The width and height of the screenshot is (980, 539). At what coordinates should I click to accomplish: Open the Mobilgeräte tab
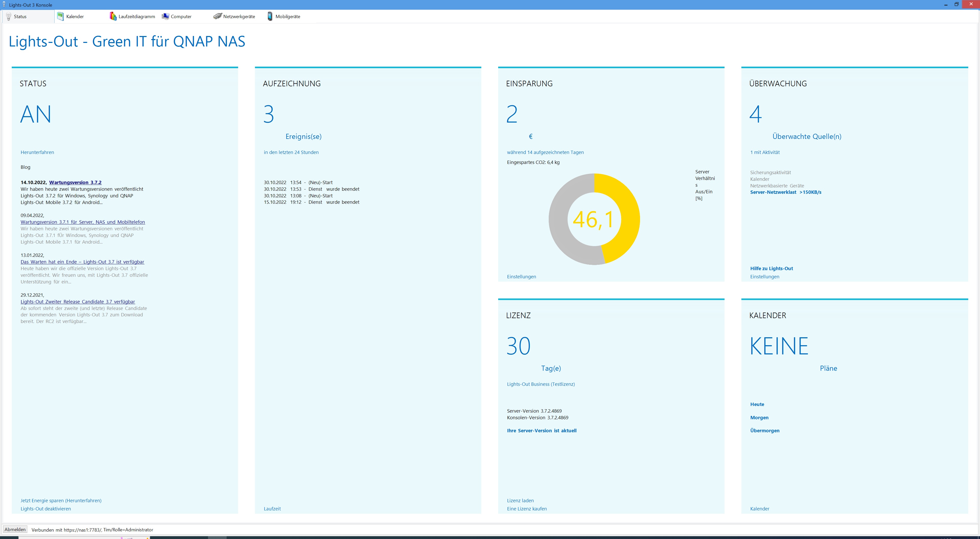[290, 16]
